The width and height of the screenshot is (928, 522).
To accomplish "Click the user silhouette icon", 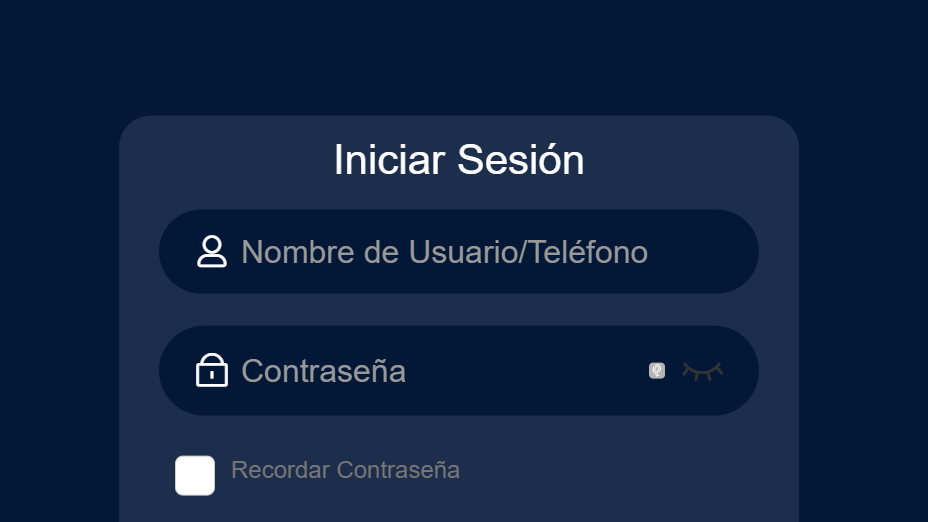I will click(212, 251).
